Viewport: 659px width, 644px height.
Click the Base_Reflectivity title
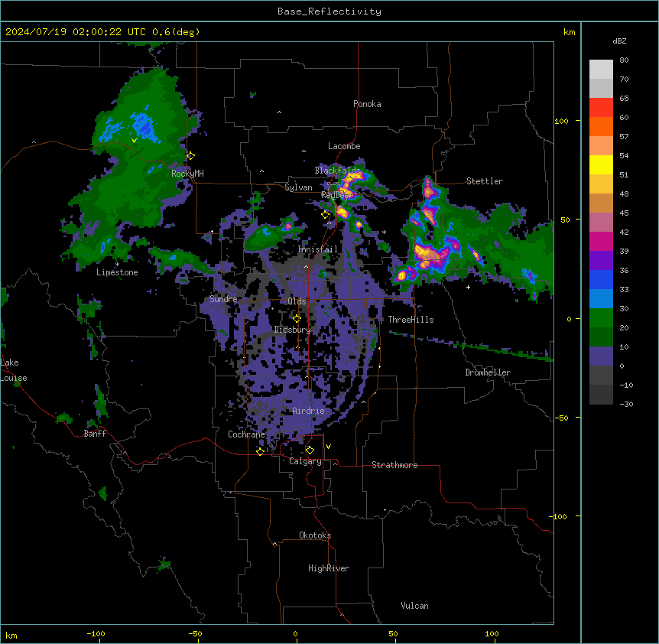pos(329,11)
